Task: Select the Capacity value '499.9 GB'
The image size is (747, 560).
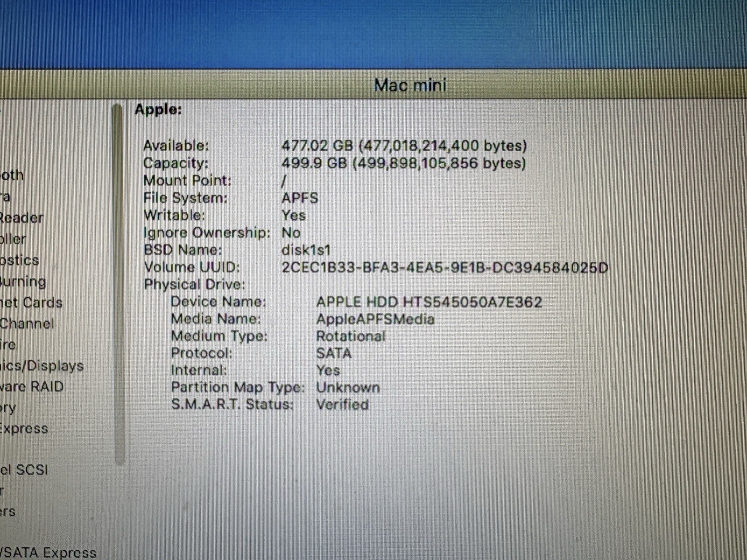Action: [314, 163]
